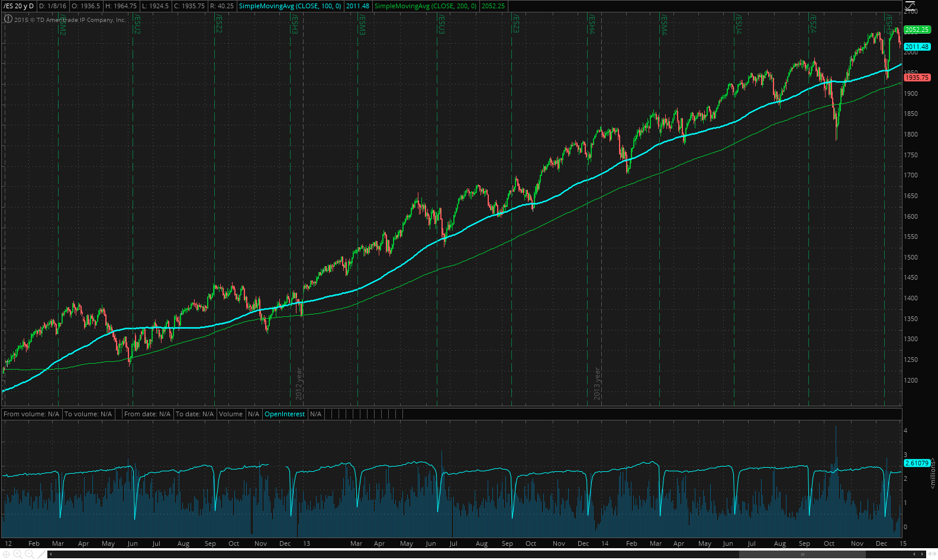This screenshot has width=938, height=560.
Task: Click the SimpleMovingAvg (CLOSE, 100, 0) study label
Action: coord(290,6)
